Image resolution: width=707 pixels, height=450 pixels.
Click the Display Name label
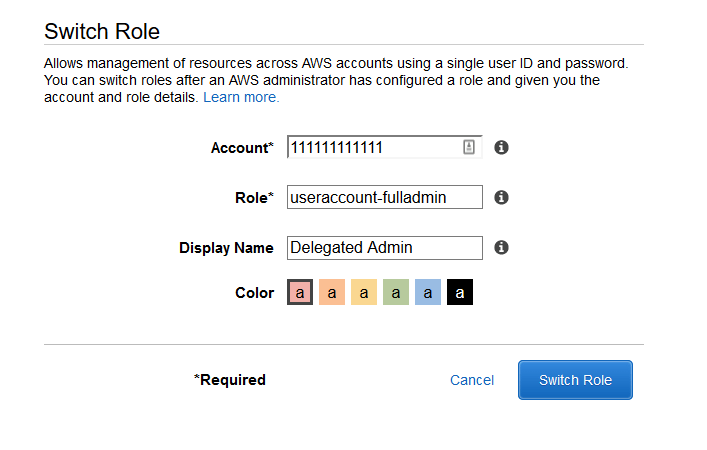(226, 248)
